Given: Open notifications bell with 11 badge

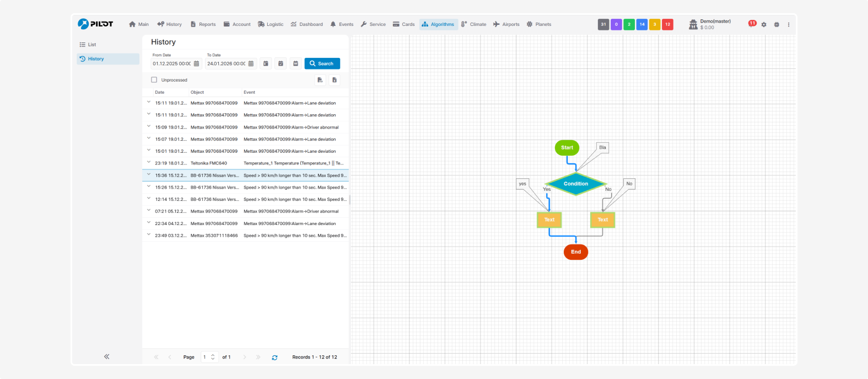Looking at the screenshot, I should (752, 24).
